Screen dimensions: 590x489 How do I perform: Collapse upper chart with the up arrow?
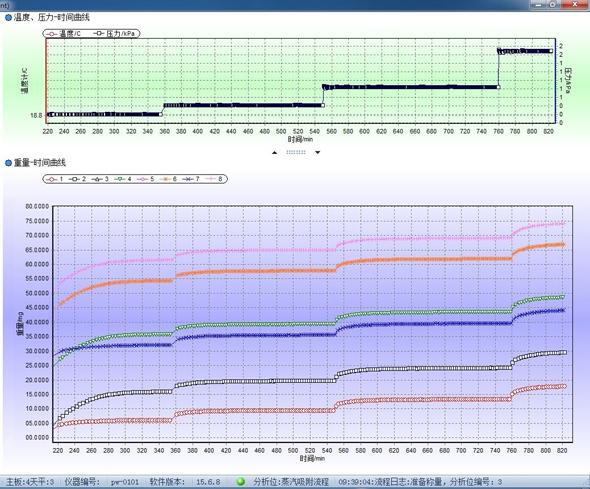point(274,152)
